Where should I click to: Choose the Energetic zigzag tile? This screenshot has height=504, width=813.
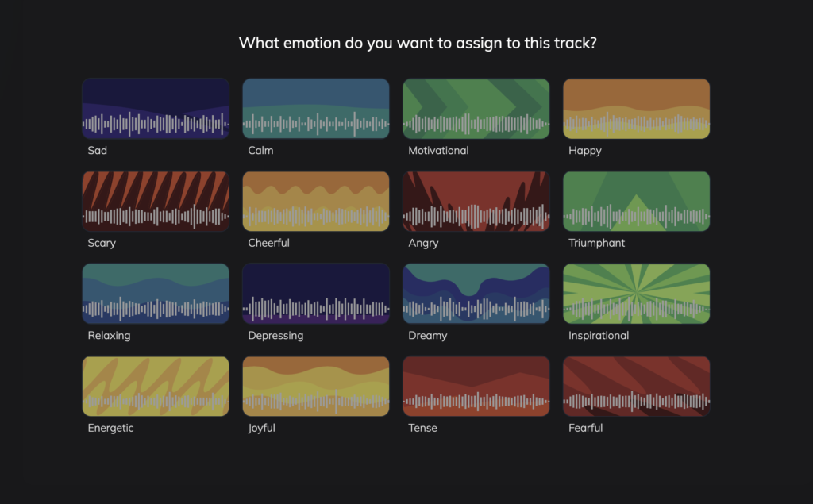click(x=156, y=387)
